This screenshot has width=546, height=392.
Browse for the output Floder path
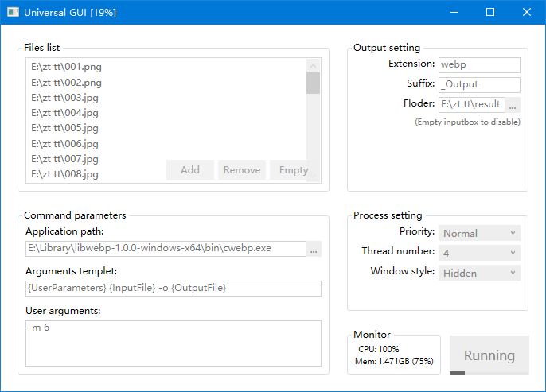pos(513,104)
